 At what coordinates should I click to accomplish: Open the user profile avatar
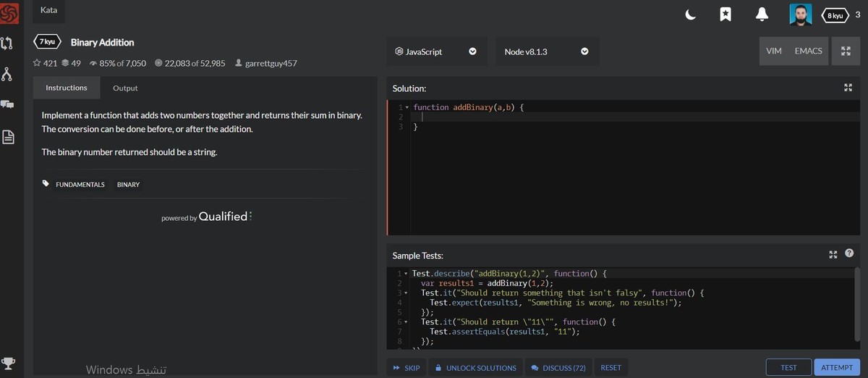800,14
